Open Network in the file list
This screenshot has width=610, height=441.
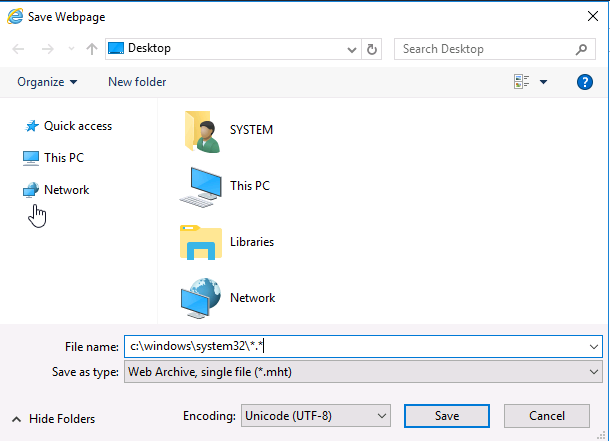[228, 298]
